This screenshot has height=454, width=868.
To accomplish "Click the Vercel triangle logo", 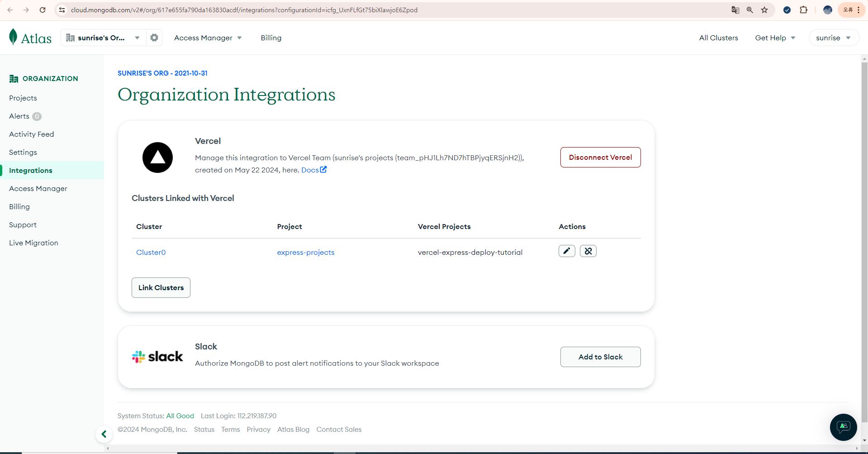I will (157, 158).
